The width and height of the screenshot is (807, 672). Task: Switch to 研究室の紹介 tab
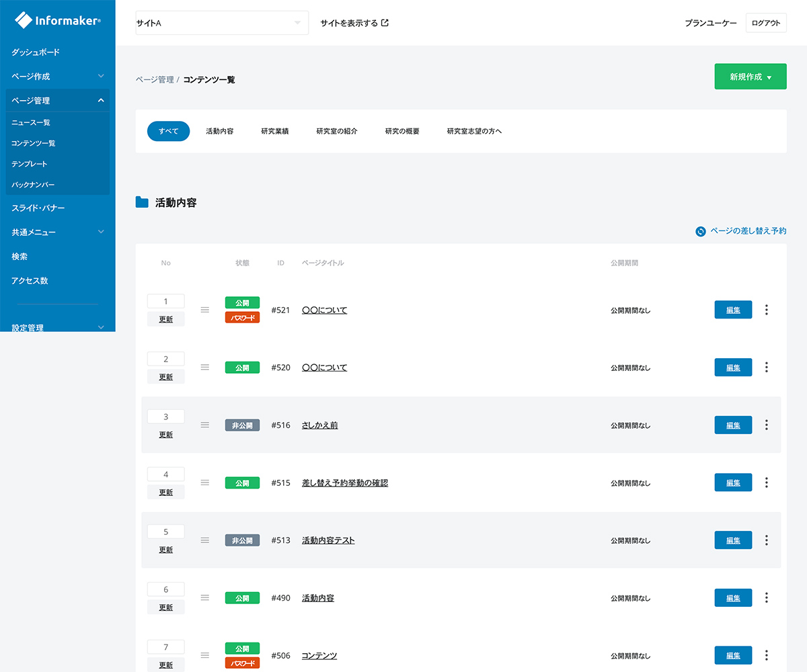click(336, 131)
